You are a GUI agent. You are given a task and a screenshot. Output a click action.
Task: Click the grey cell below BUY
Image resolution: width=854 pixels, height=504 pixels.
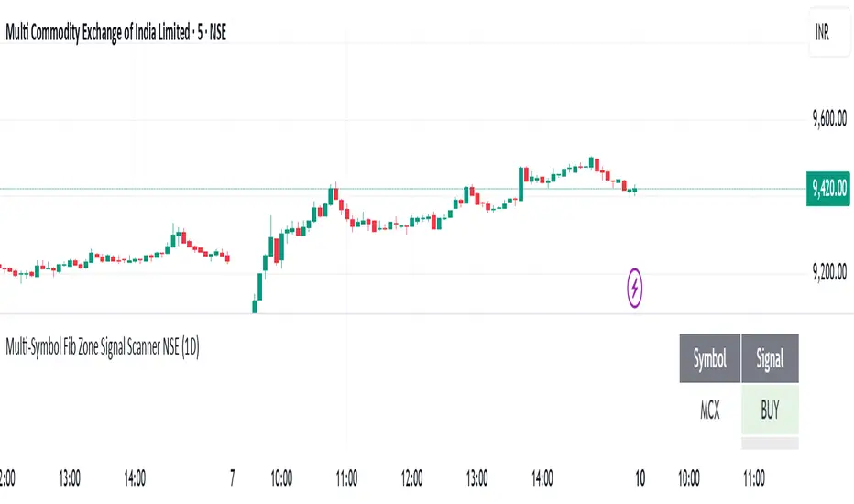point(770,444)
